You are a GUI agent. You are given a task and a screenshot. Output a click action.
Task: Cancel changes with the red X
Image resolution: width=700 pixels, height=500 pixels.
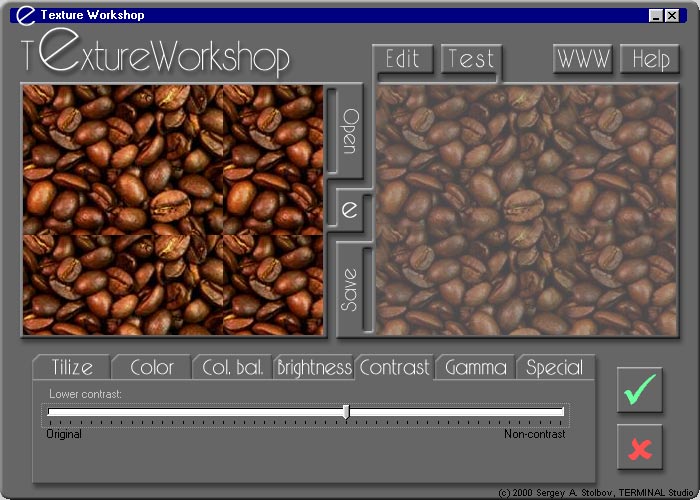[639, 447]
